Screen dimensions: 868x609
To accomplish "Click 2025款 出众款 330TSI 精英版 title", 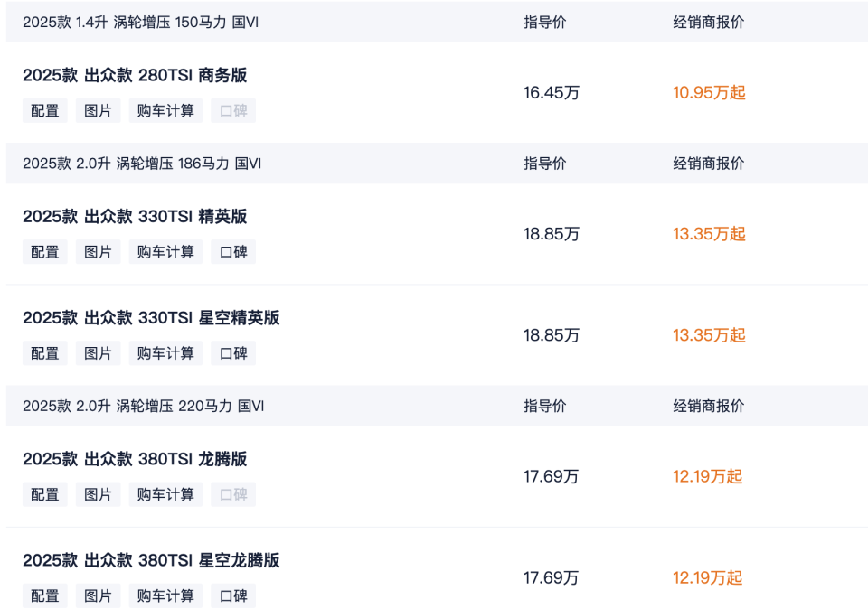I will (135, 216).
